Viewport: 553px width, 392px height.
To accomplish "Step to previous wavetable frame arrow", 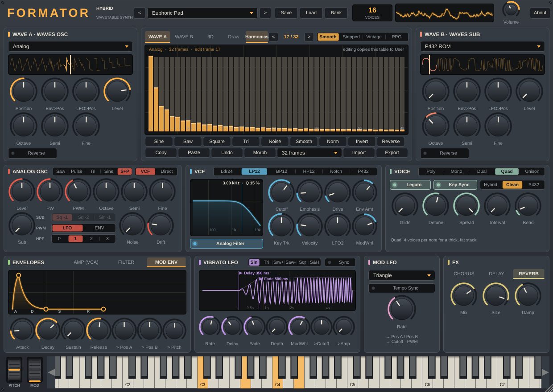I will pyautogui.click(x=273, y=37).
